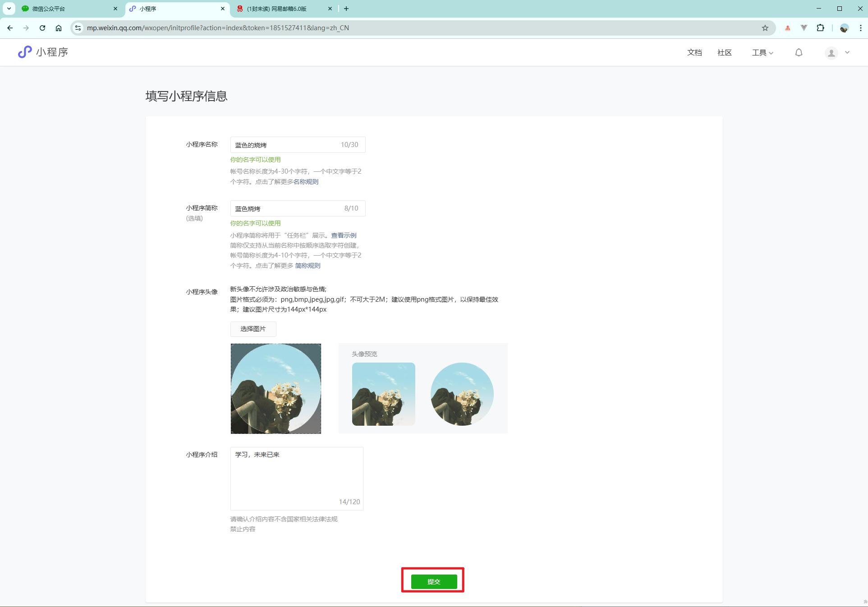
Task: Click the red extension icon in toolbar
Action: [x=788, y=28]
